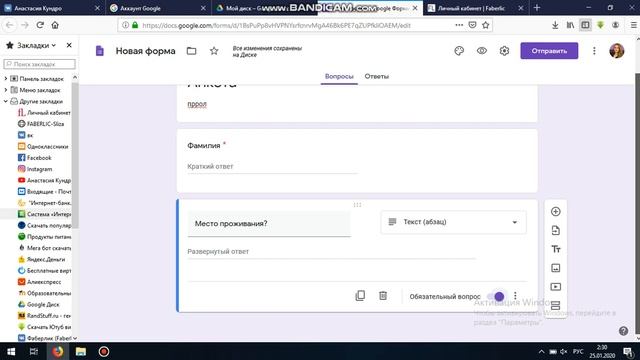Image resolution: width=640 pixels, height=360 pixels.
Task: Add title and description Tт icon
Action: tap(556, 249)
